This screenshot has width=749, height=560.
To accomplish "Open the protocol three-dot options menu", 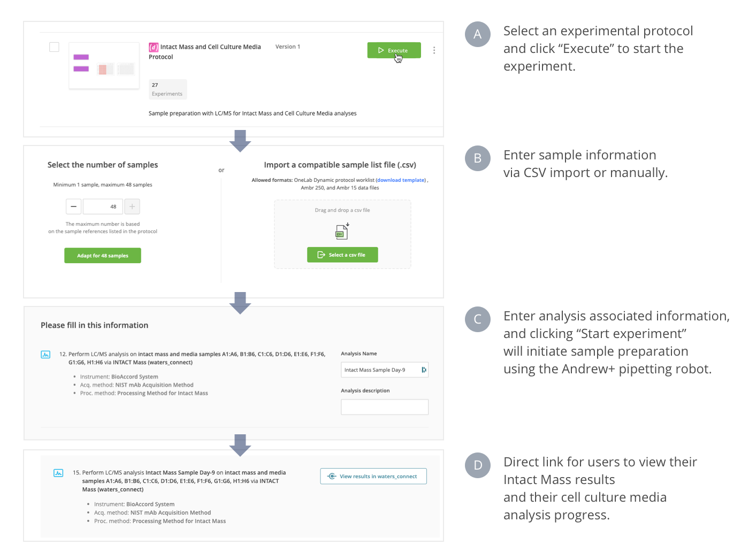I will [x=434, y=50].
